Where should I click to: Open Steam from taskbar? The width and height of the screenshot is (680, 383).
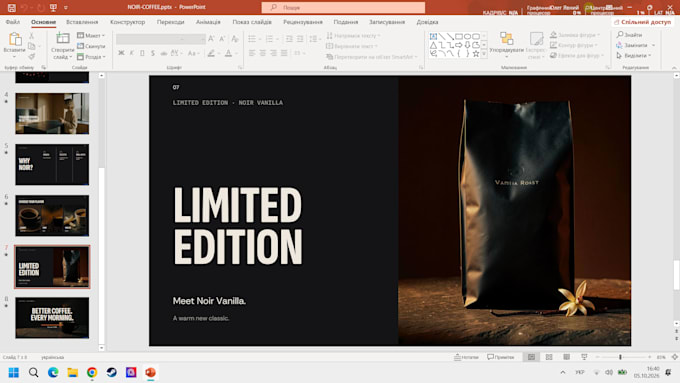pyautogui.click(x=111, y=373)
